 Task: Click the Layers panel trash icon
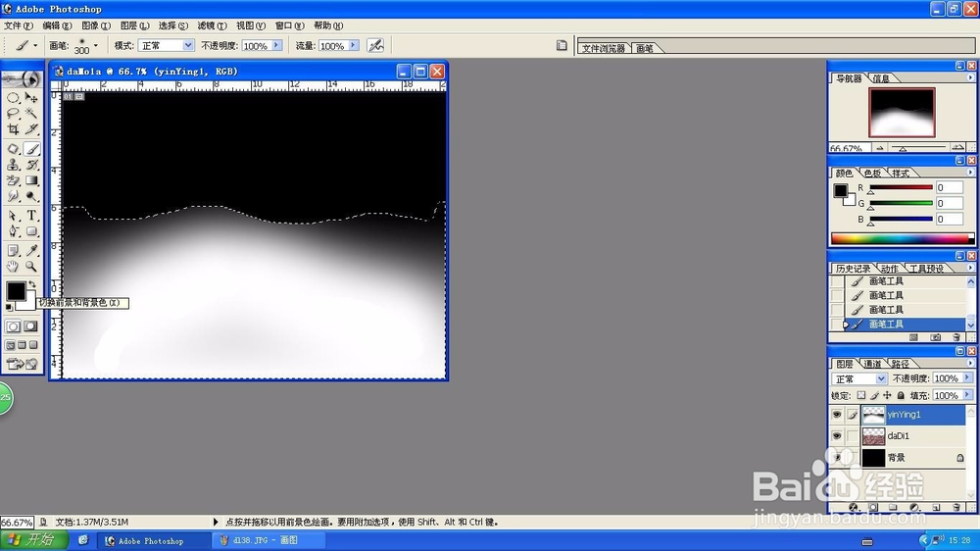956,507
